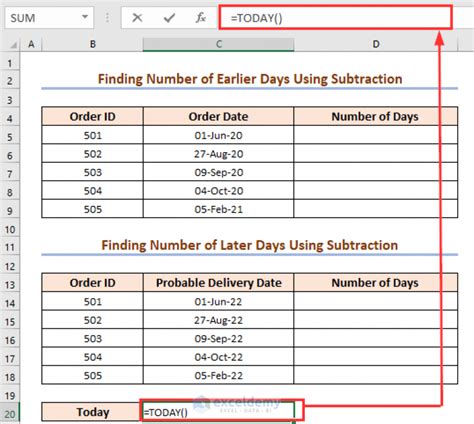Viewport: 474px width, 424px height.
Task: Select row 20 header
Action: (10, 413)
